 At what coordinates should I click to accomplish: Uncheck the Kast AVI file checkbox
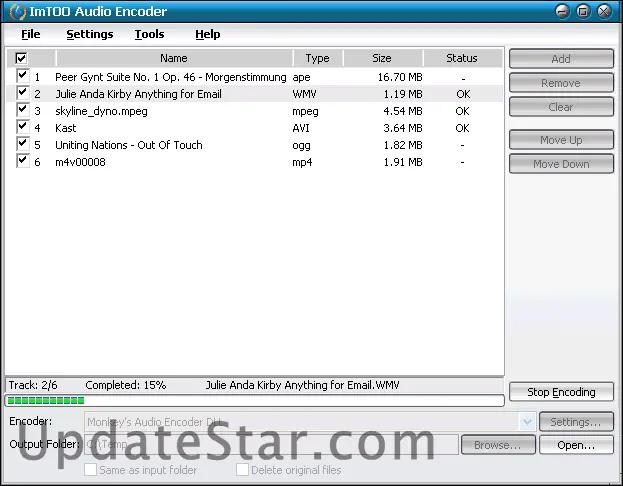(23, 127)
